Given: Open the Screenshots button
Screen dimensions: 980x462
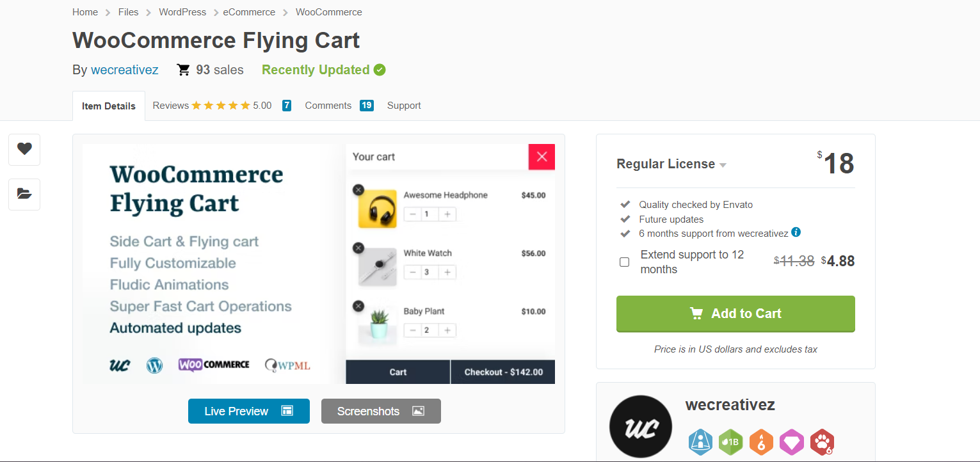Looking at the screenshot, I should (381, 411).
